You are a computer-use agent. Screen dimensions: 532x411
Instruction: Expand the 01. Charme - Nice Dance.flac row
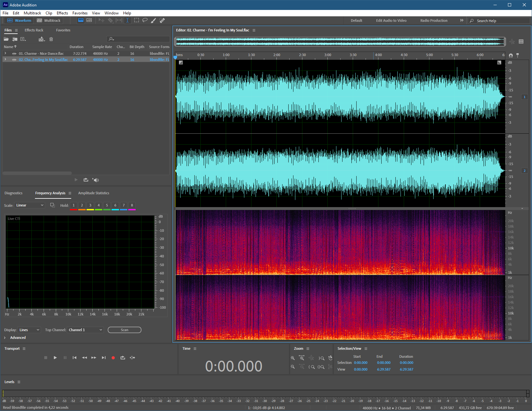(x=5, y=53)
